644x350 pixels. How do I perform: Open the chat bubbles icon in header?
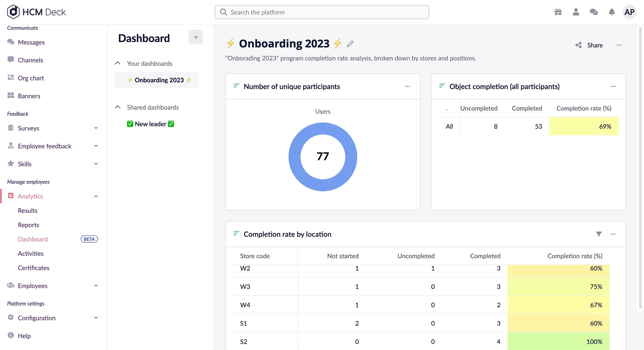pyautogui.click(x=594, y=12)
